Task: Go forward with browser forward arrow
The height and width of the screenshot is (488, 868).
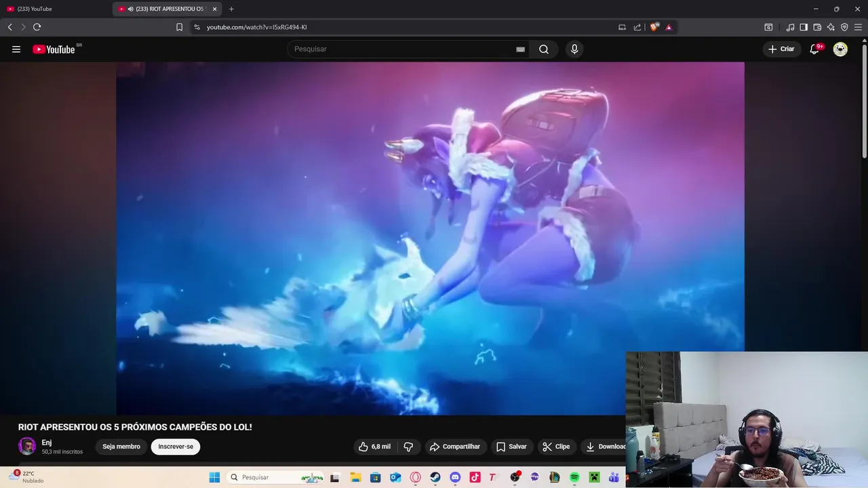Action: (x=23, y=27)
